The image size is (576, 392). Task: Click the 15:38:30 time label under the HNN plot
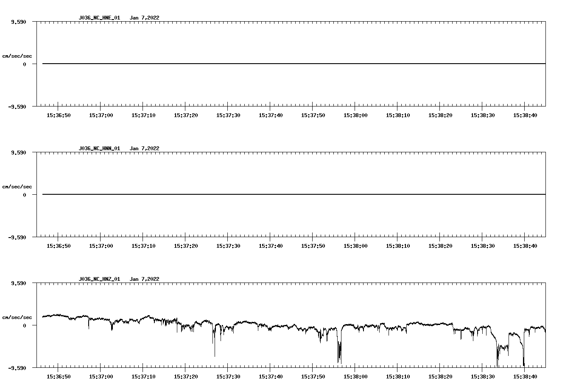(x=483, y=246)
